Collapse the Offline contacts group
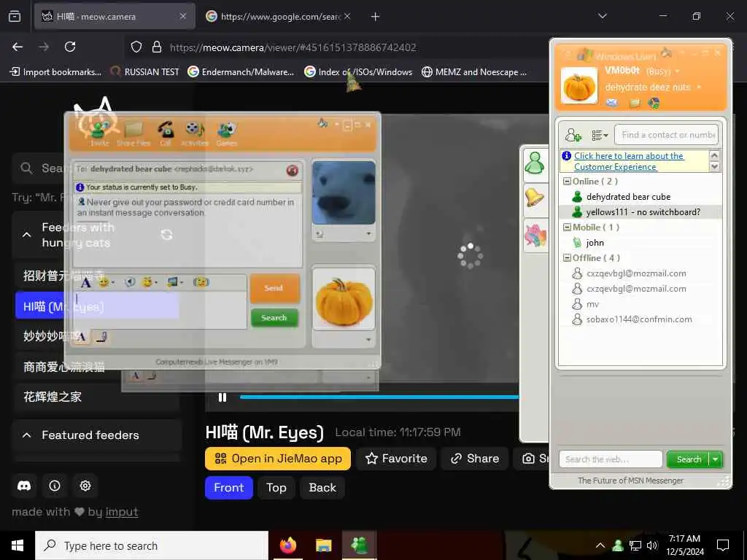The height and width of the screenshot is (560, 747). pos(567,257)
